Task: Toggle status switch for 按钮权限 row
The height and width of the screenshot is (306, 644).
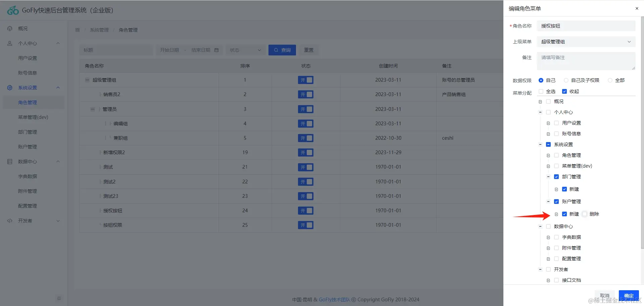Action: 306,225
